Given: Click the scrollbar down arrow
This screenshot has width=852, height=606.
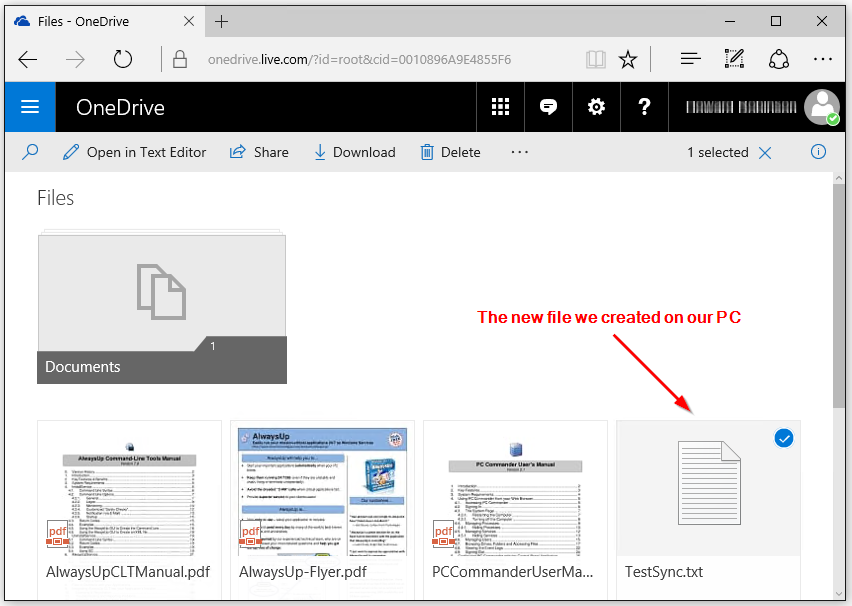Looking at the screenshot, I should (838, 594).
